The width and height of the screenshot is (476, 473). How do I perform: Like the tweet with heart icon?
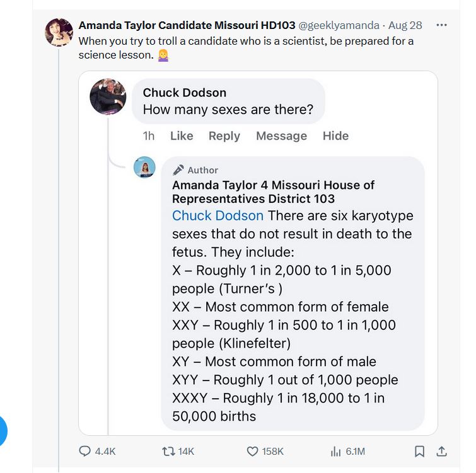pyautogui.click(x=252, y=451)
